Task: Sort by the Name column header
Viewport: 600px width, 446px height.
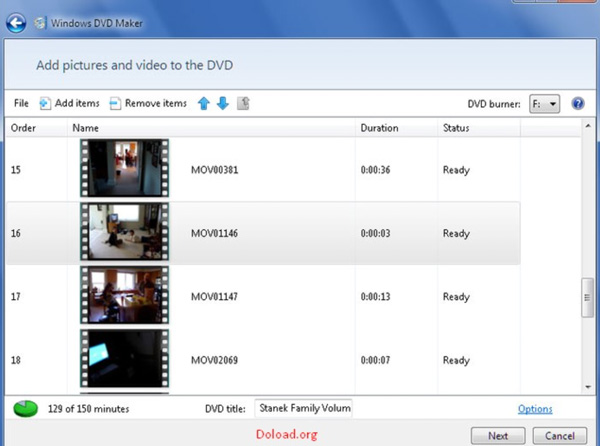Action: coord(211,128)
